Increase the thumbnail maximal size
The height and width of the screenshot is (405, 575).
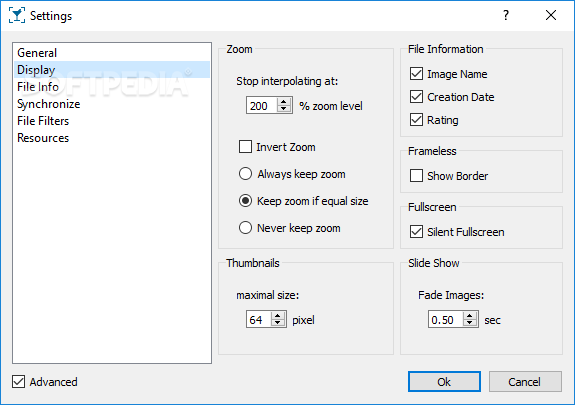[x=278, y=316]
